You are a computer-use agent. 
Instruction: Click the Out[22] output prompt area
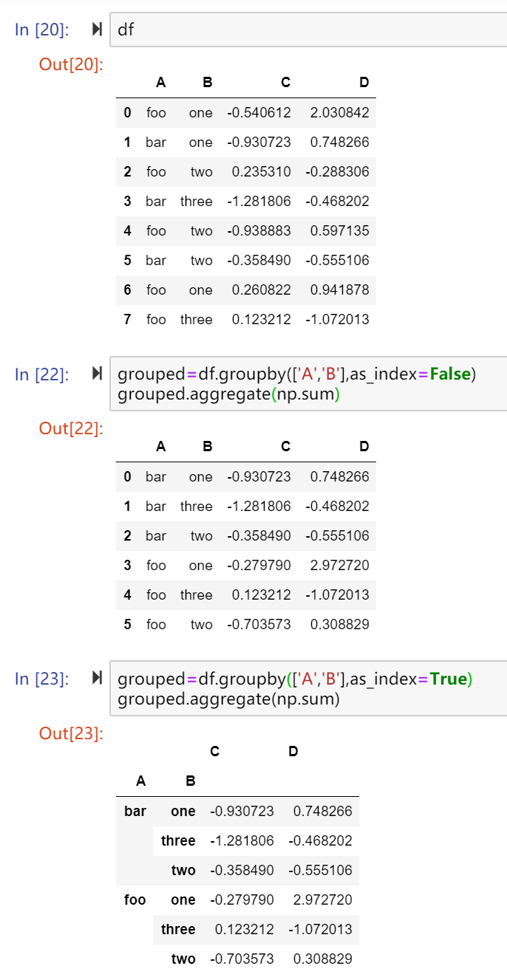[71, 428]
